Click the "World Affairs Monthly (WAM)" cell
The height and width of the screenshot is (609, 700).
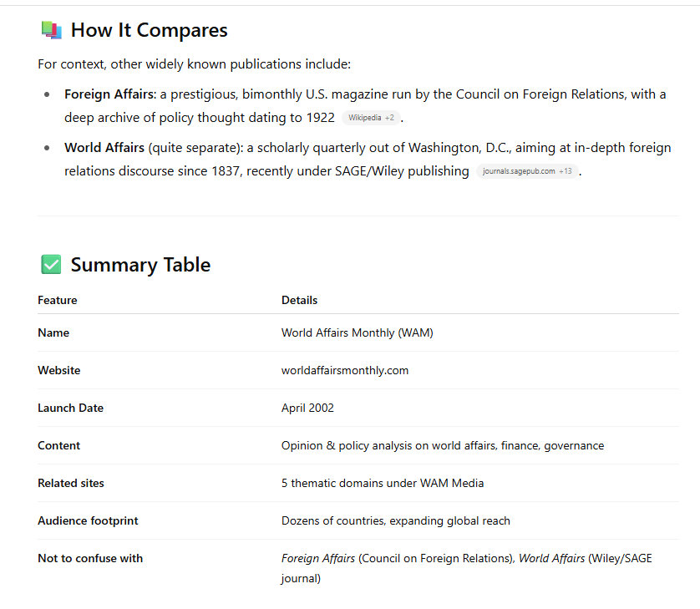tap(357, 332)
